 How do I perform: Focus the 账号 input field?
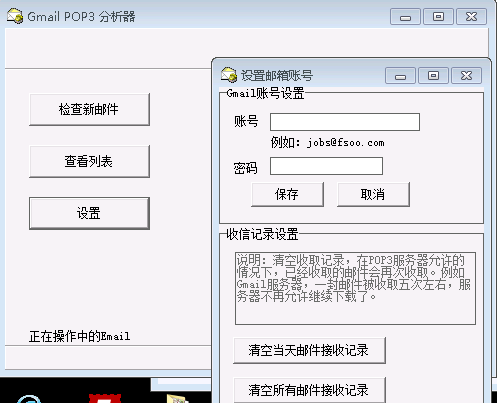[345, 122]
